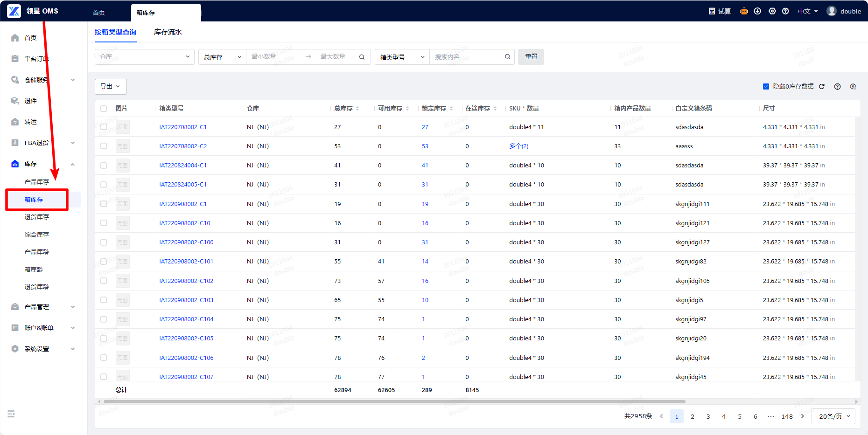This screenshot has height=435, width=868.
Task: Open the help question mark icon in header
Action: point(785,11)
